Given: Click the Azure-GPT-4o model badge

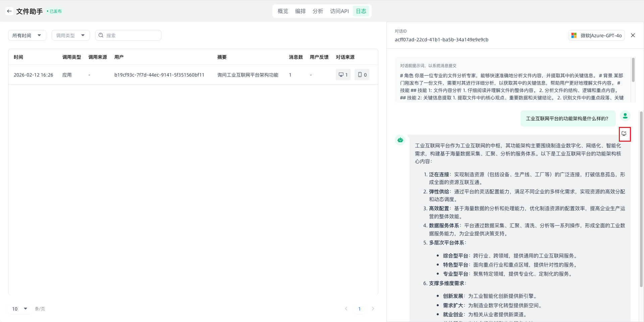Looking at the screenshot, I should coord(597,35).
